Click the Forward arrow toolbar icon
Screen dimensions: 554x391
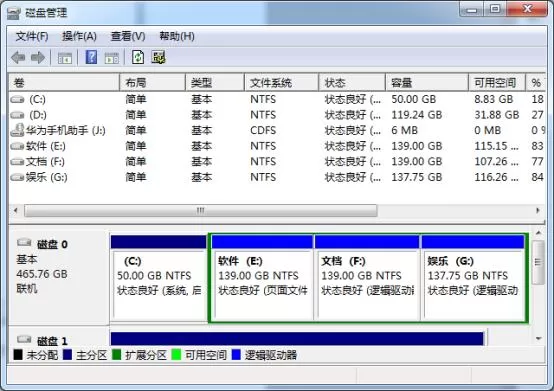(x=38, y=57)
